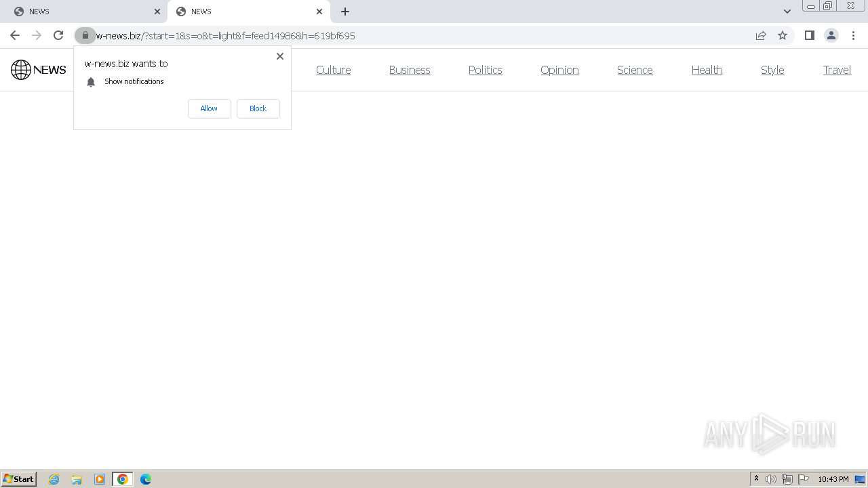
Task: Switch to the first NEWS tab
Action: [83, 12]
